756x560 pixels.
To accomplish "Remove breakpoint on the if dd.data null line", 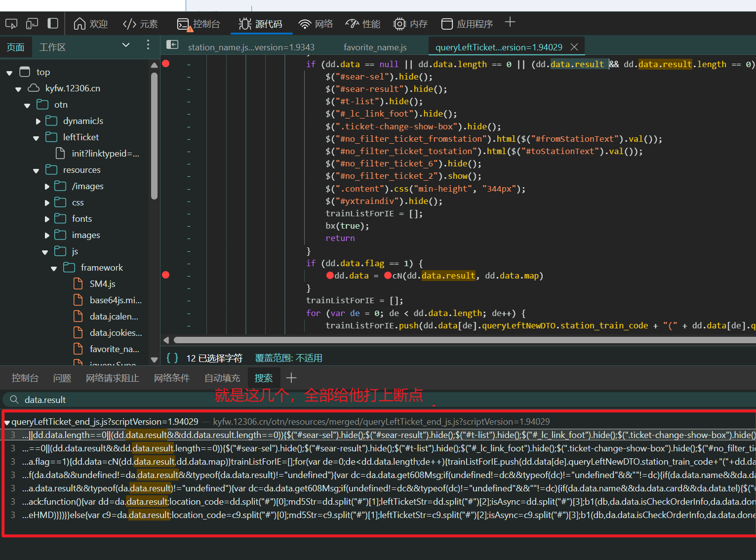I will 166,64.
